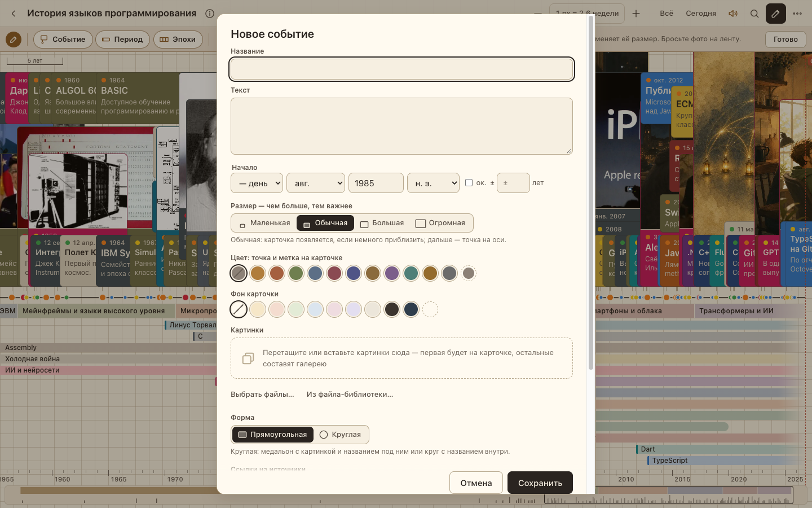Select the Assembly period bar on the timeline
This screenshot has width=812, height=508.
108,348
